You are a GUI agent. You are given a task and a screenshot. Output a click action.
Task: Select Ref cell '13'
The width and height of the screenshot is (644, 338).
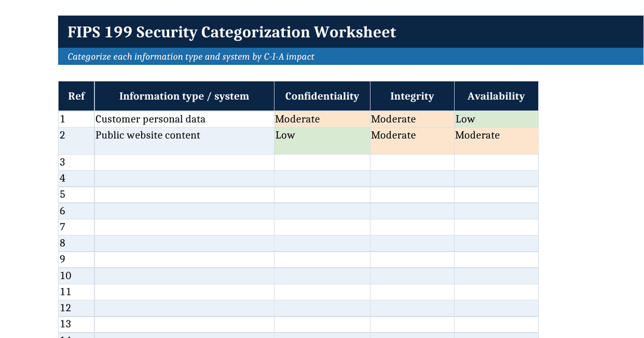76,324
